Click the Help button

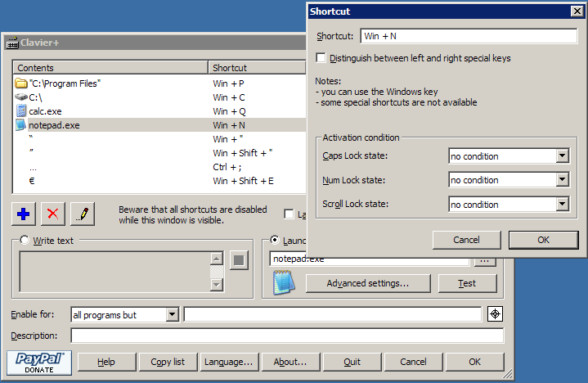point(106,362)
